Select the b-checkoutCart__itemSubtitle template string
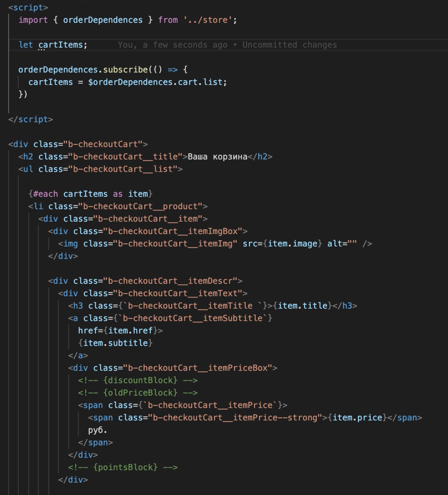448x495 pixels. (193, 318)
